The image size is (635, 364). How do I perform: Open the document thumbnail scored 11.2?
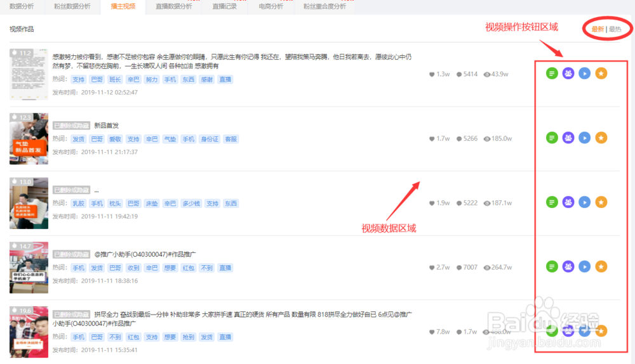(29, 74)
